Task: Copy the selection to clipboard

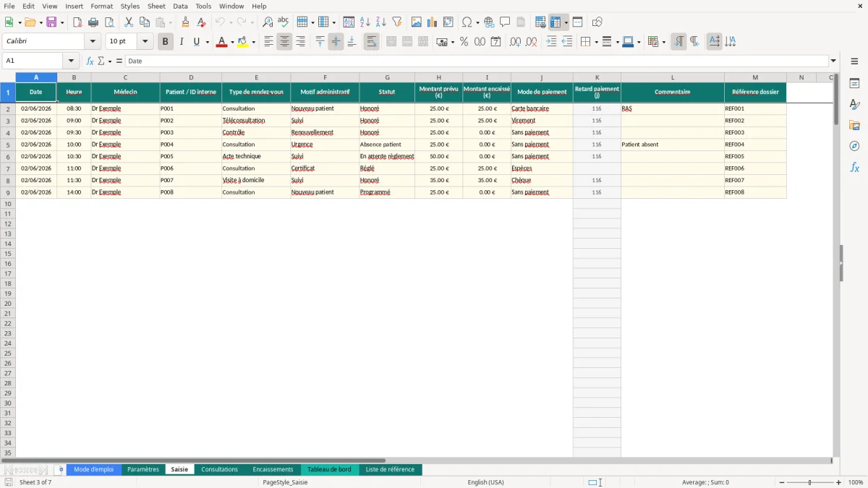Action: click(144, 22)
